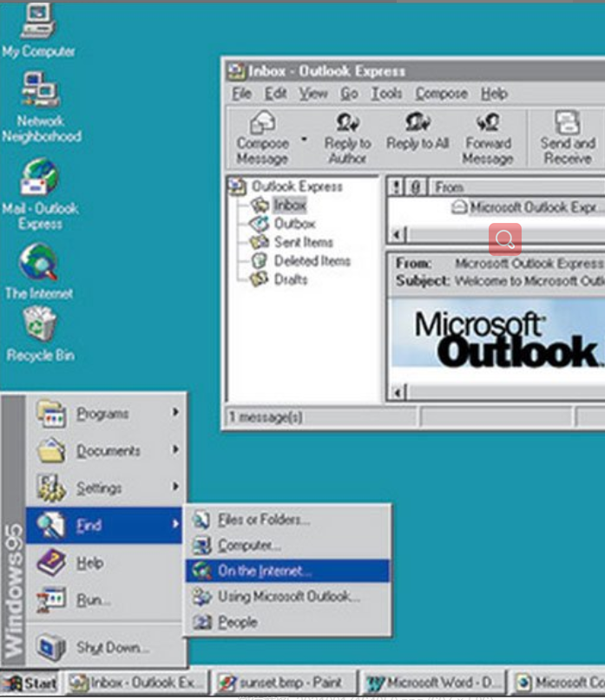This screenshot has width=605, height=700.
Task: Click Forward Message toolbar icon
Action: (488, 138)
